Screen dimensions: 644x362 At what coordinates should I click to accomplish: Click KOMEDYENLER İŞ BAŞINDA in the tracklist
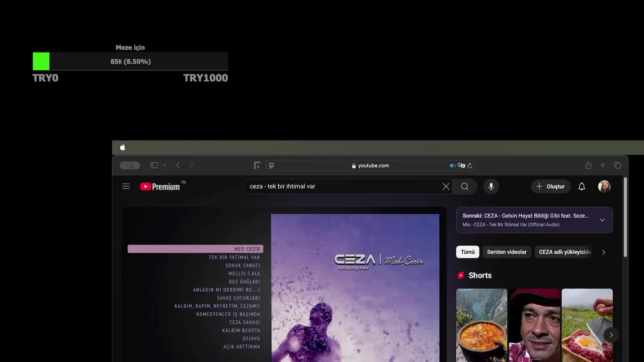(x=228, y=314)
